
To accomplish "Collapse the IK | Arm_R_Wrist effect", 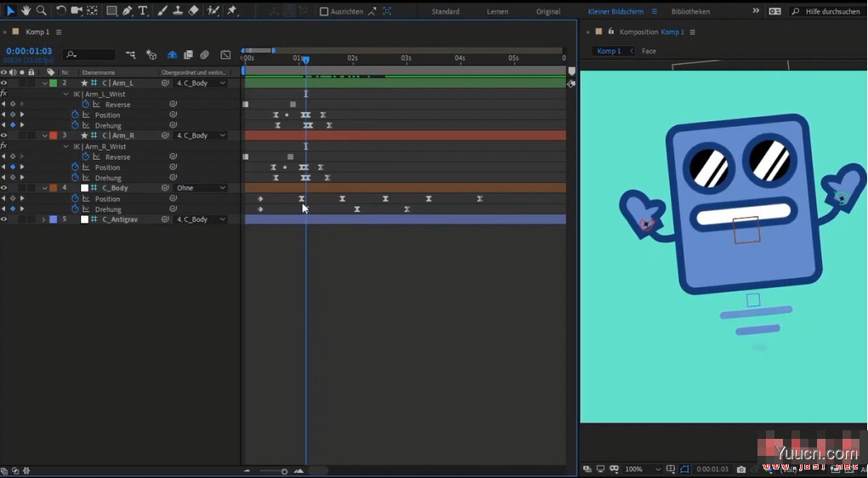I will click(x=66, y=146).
